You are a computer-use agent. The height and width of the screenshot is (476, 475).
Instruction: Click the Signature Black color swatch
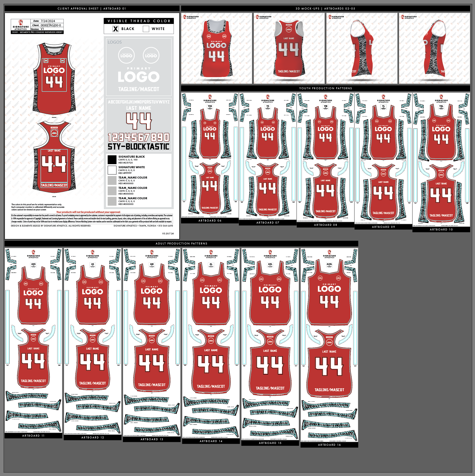(x=112, y=160)
